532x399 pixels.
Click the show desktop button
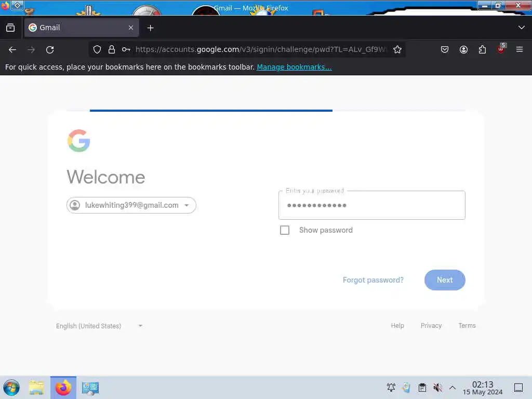tap(518, 388)
